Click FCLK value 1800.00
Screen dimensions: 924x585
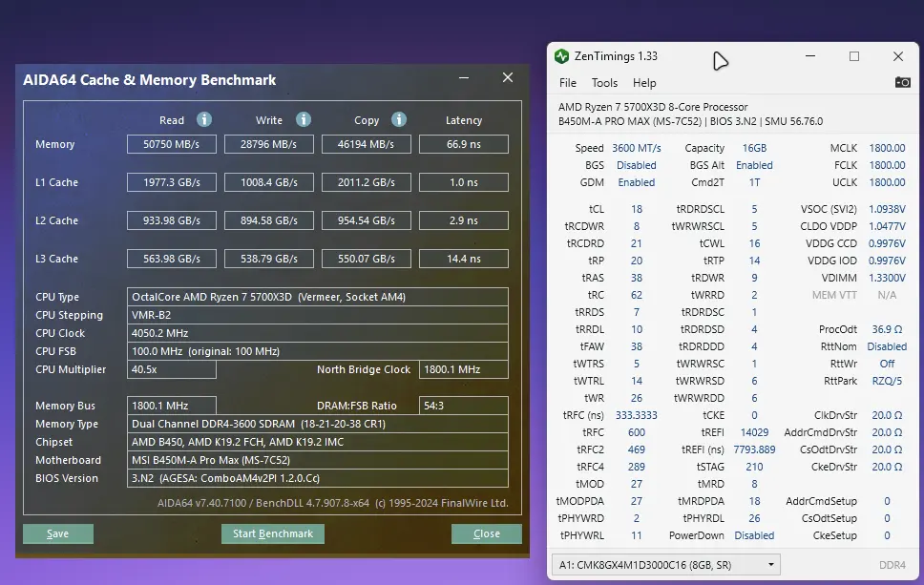[887, 165]
